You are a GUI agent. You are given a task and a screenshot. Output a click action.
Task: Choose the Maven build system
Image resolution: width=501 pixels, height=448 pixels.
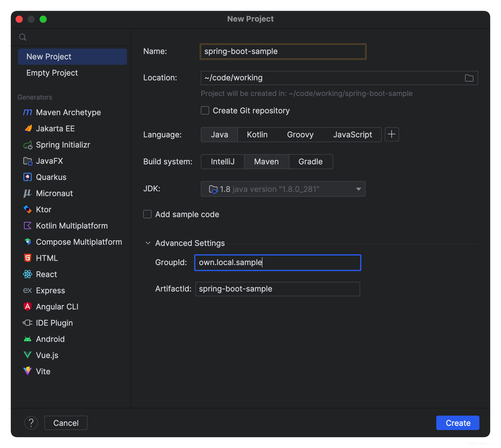(266, 162)
